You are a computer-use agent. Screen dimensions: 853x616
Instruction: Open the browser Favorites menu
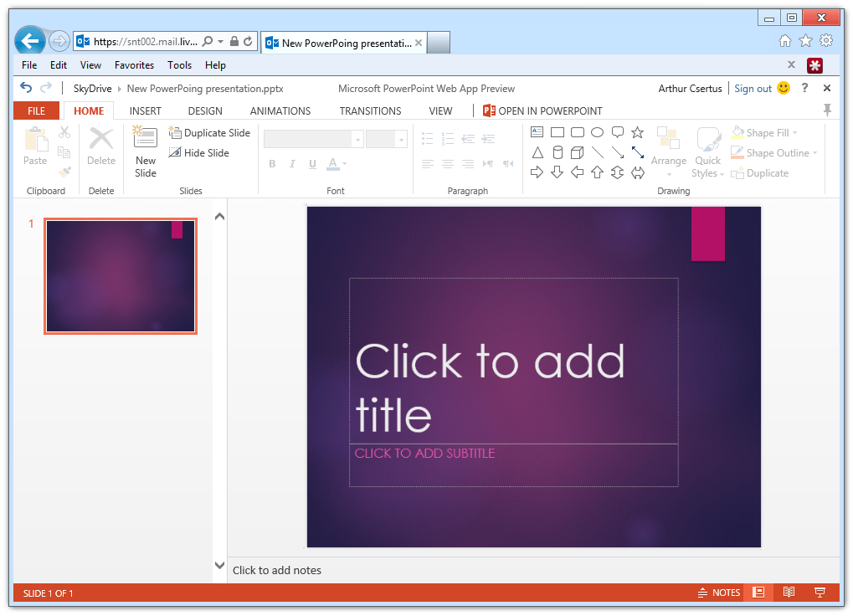click(x=134, y=64)
